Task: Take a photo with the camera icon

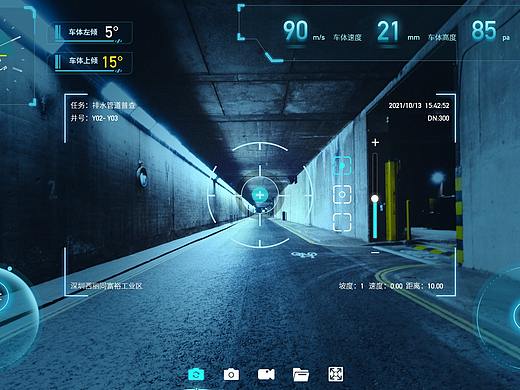Action: coord(231,374)
